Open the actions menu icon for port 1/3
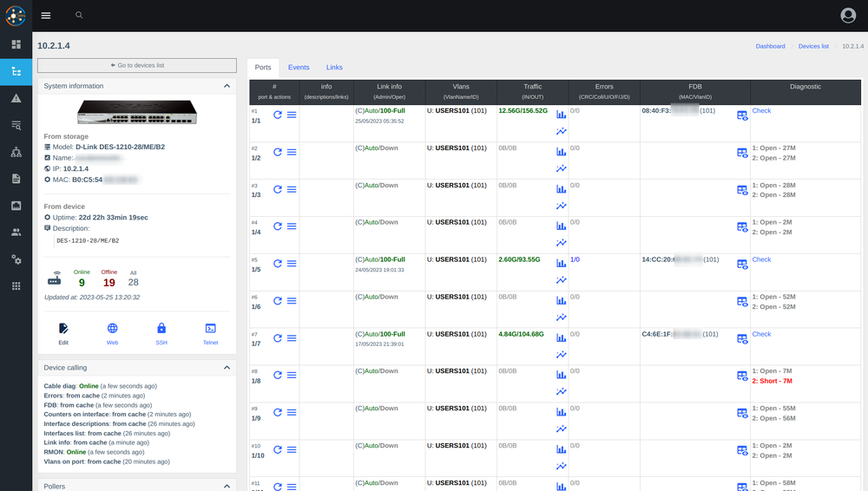 (x=293, y=189)
